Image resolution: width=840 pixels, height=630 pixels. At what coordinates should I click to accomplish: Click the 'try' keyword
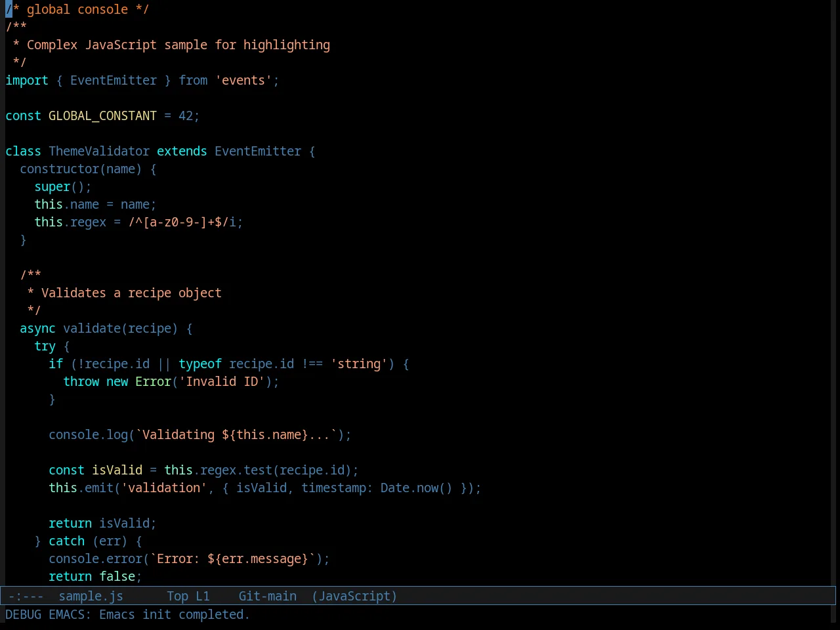45,346
